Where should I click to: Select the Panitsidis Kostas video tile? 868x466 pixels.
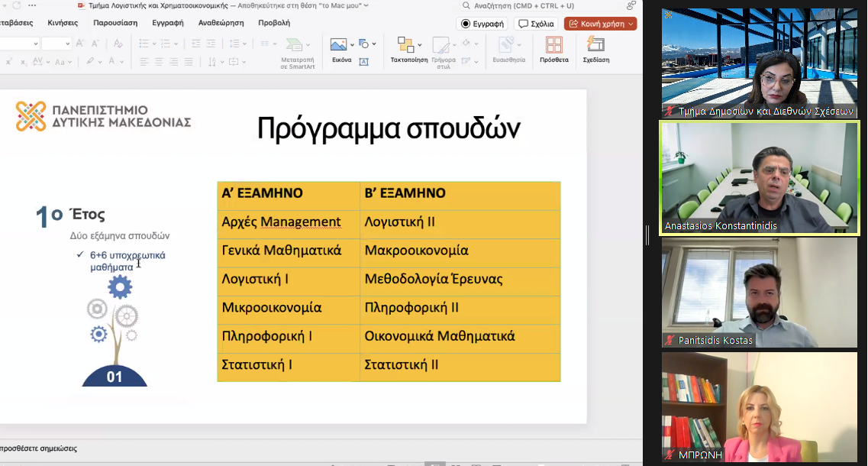[x=760, y=293]
